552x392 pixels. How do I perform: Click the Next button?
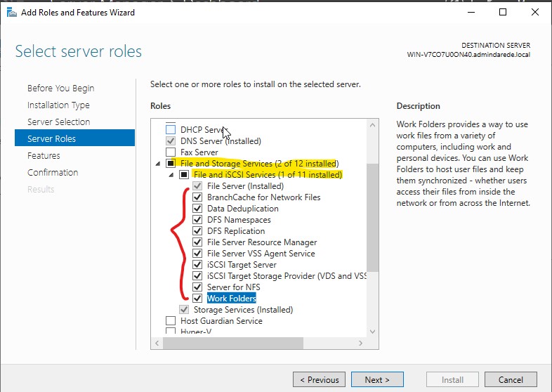(x=377, y=379)
